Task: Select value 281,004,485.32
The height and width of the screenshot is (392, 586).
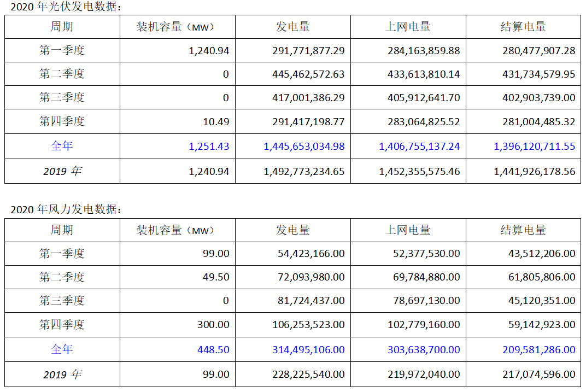Action: 538,121
